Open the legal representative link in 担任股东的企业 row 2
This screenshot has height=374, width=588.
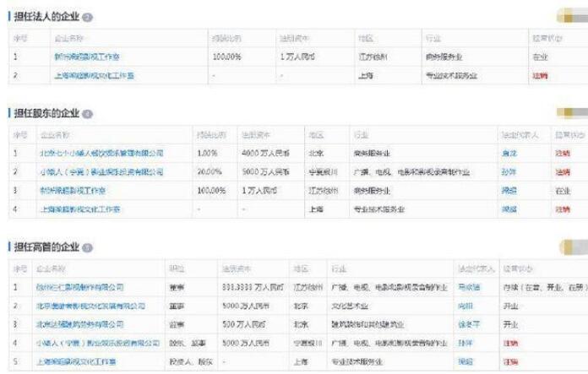coord(509,172)
